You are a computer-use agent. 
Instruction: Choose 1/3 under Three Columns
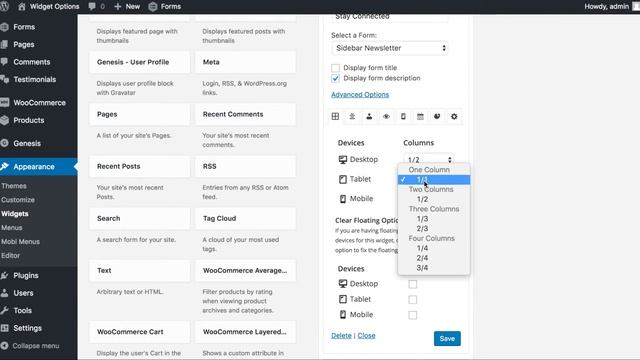(x=434, y=219)
